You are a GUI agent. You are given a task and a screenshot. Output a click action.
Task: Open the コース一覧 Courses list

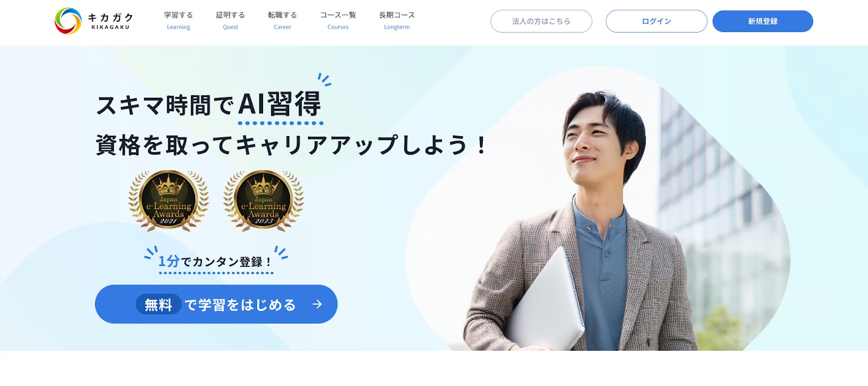338,21
